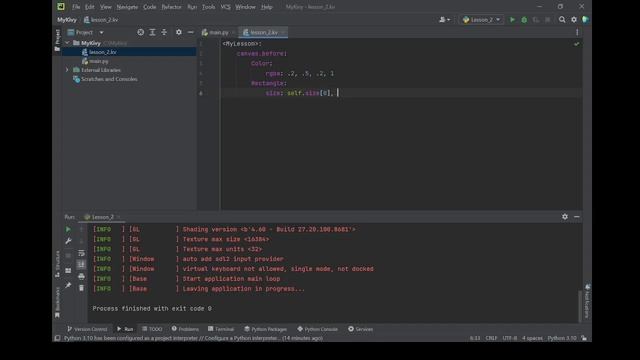Click wrench icon in Run panel
Viewport: 640px width, 360px height.
point(68,241)
